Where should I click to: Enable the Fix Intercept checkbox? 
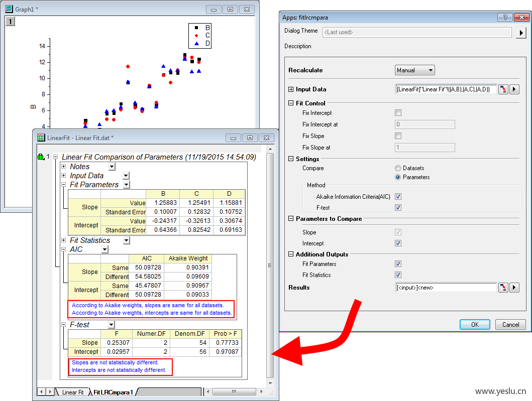(x=398, y=113)
